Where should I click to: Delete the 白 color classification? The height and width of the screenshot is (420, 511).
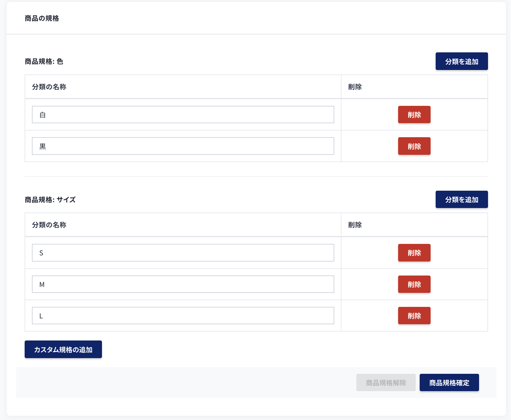pyautogui.click(x=414, y=115)
